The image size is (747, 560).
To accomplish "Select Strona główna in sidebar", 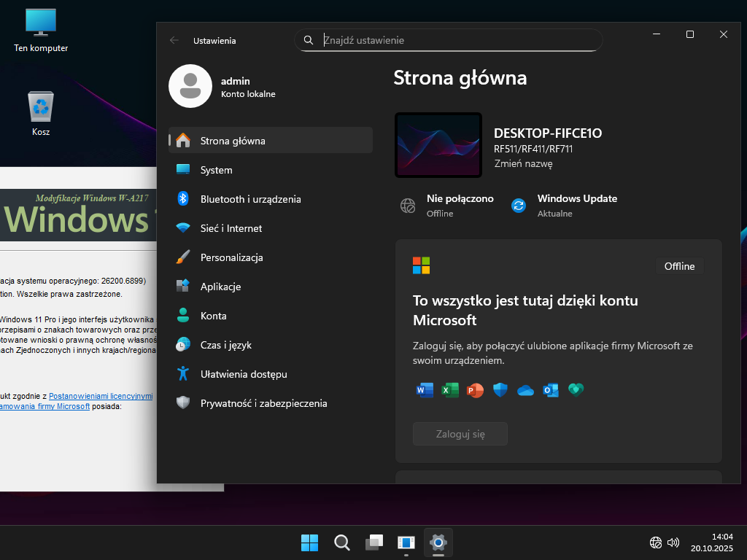I will 233,141.
